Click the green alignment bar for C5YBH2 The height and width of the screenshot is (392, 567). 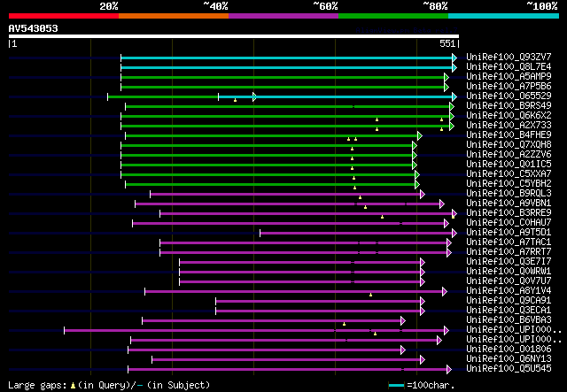click(271, 185)
